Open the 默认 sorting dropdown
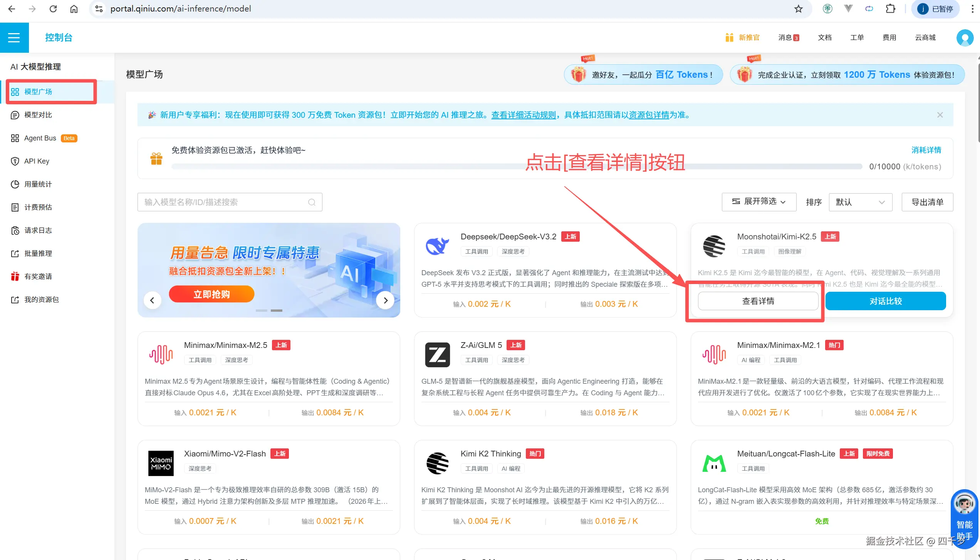Viewport: 980px width, 560px height. tap(861, 202)
